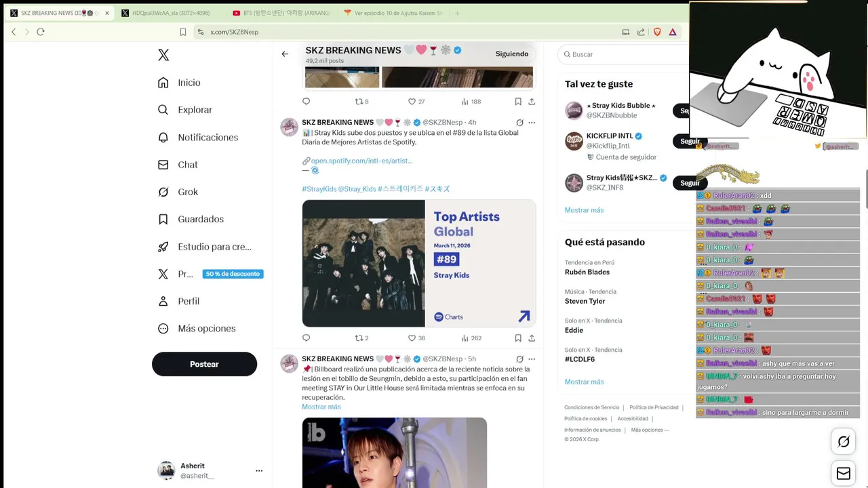Image resolution: width=868 pixels, height=488 pixels.
Task: Reload the page in browser toolbar
Action: pos(41,32)
